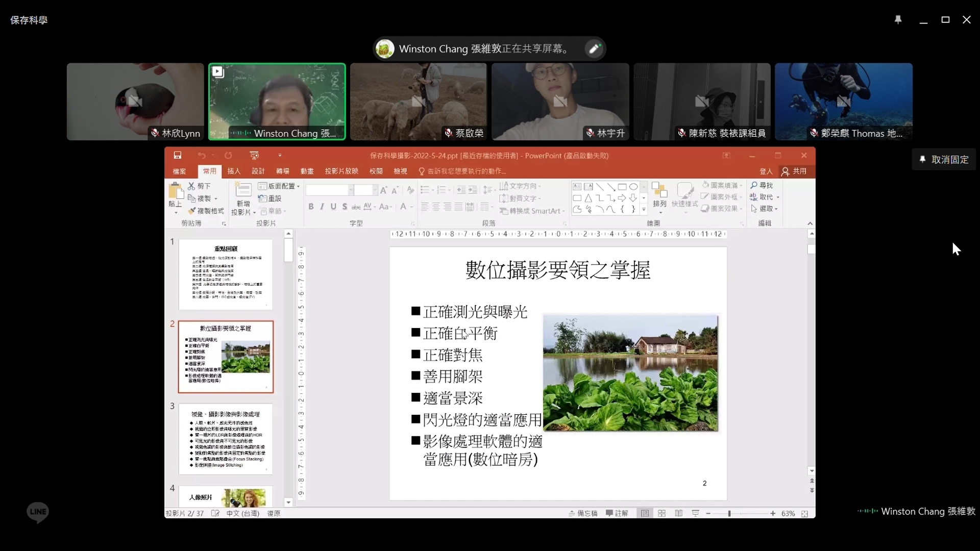Image resolution: width=980 pixels, height=551 pixels.
Task: Click the Save icon in PowerPoint
Action: pos(178,155)
